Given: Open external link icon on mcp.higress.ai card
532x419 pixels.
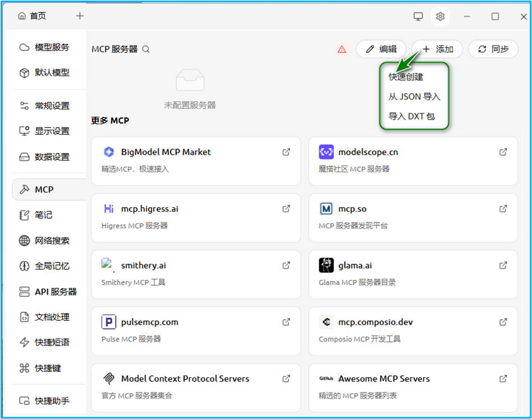Looking at the screenshot, I should click(286, 209).
